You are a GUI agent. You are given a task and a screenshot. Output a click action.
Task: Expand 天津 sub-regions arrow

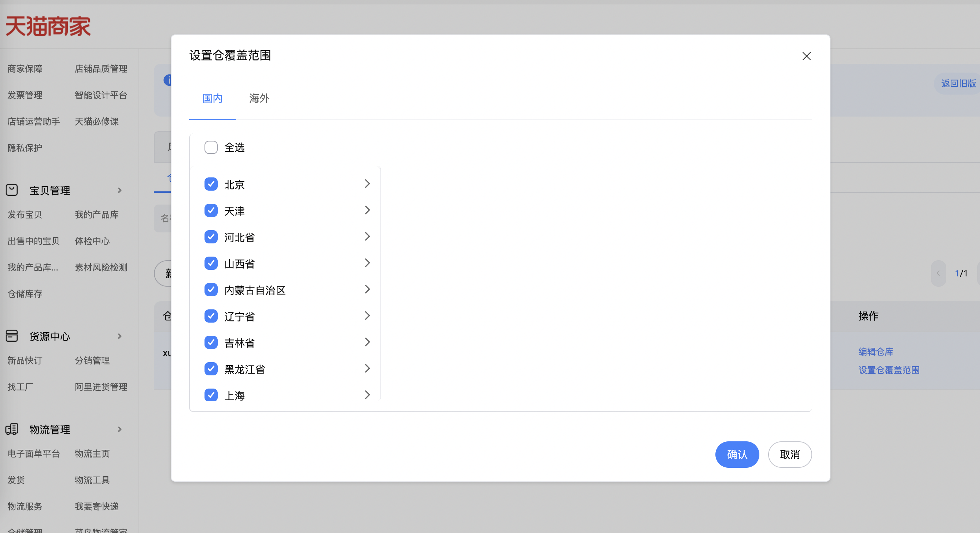tap(367, 210)
